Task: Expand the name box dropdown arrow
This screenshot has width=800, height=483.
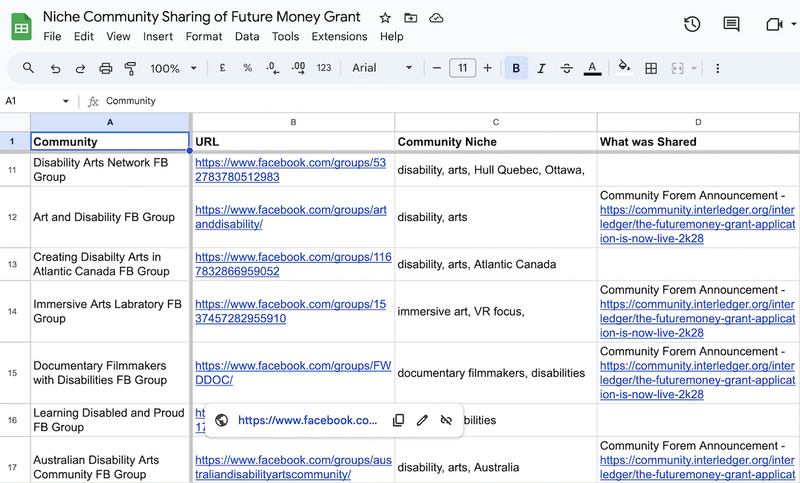Action: pos(66,101)
